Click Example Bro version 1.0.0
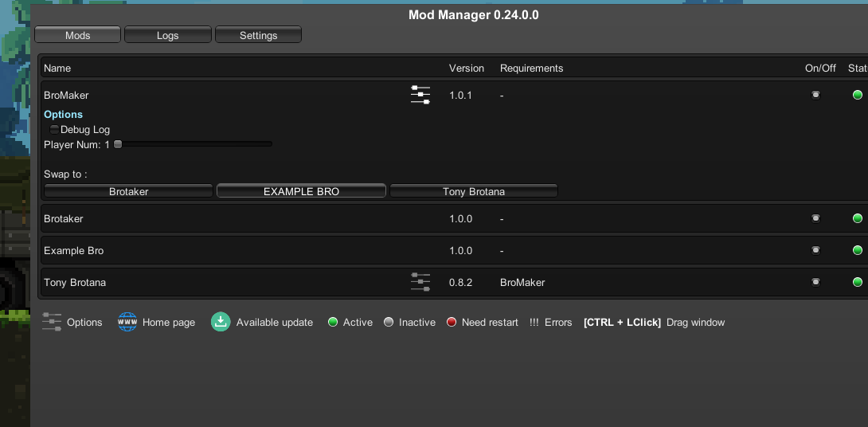Viewport: 868px width, 427px height. pos(460,250)
